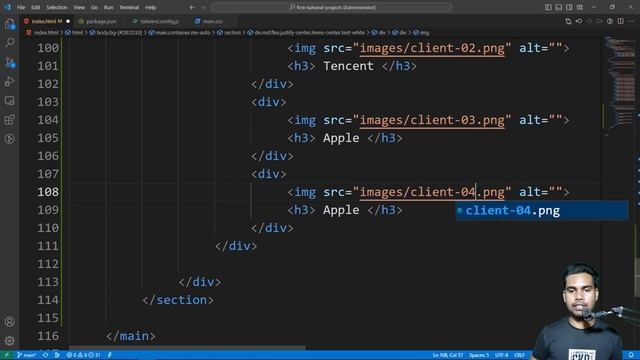Viewport: 640px width, 360px height.
Task: Expand the img breadcrumb
Action: coord(421,33)
